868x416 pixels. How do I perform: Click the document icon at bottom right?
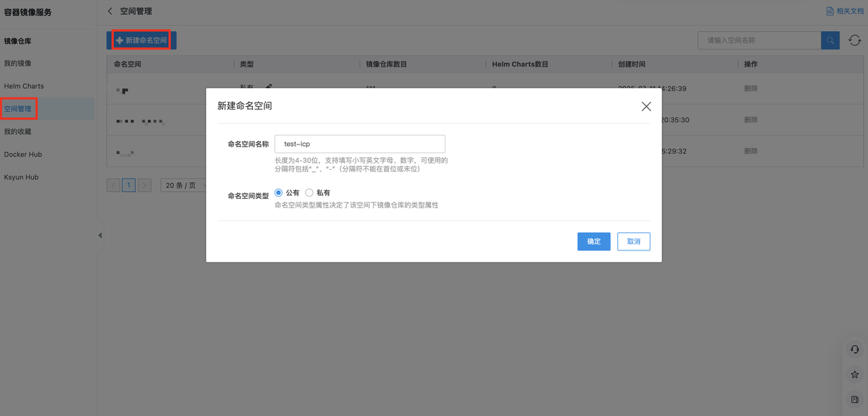[854, 400]
